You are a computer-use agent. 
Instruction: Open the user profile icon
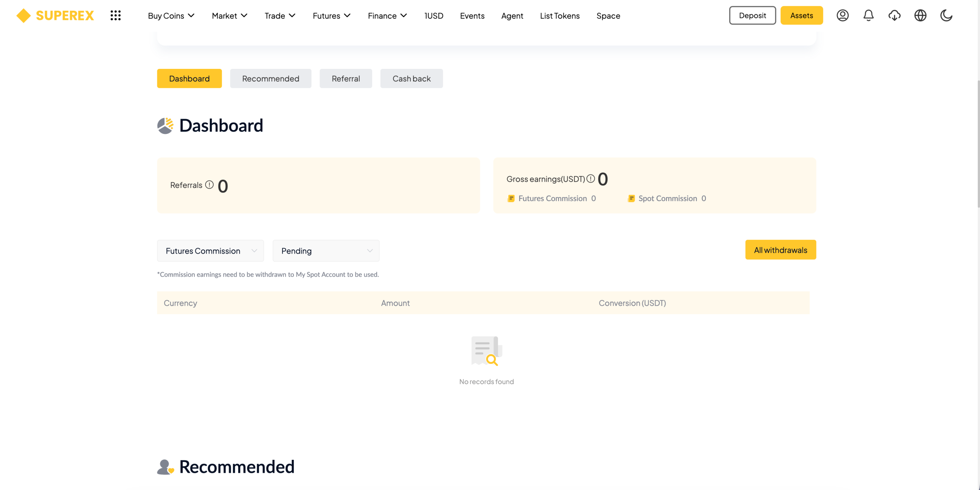point(843,15)
